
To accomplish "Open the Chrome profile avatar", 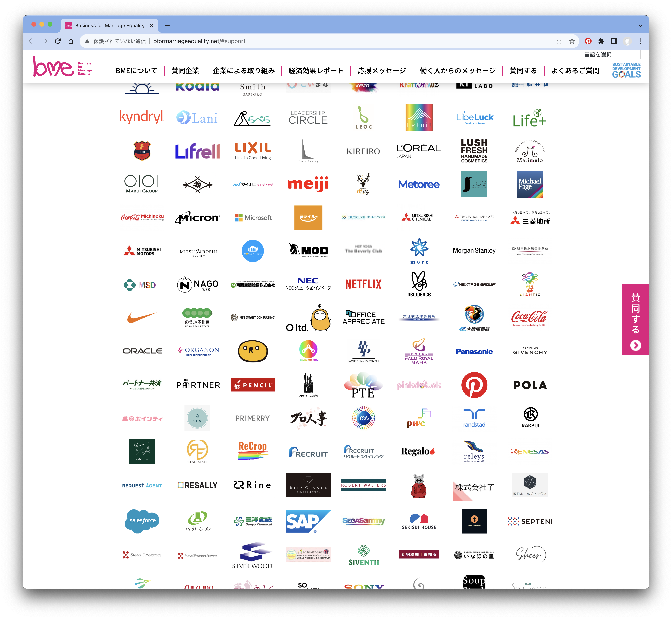I will coord(627,41).
